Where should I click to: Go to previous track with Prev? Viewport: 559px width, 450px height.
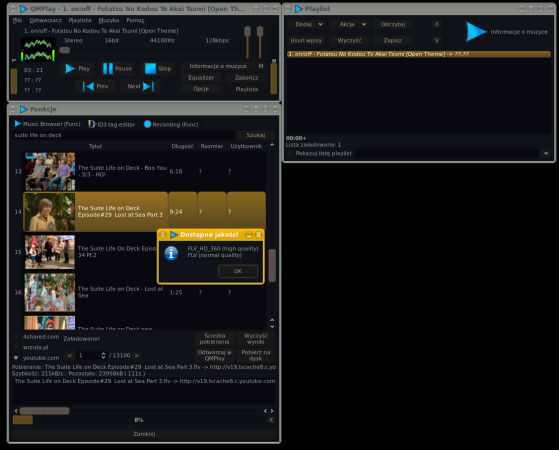pyautogui.click(x=96, y=86)
